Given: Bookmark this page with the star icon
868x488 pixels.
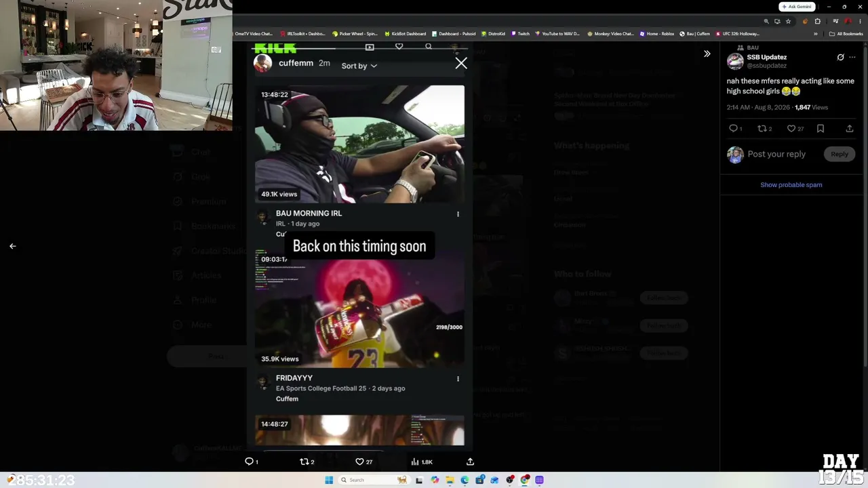Looking at the screenshot, I should coord(788,21).
